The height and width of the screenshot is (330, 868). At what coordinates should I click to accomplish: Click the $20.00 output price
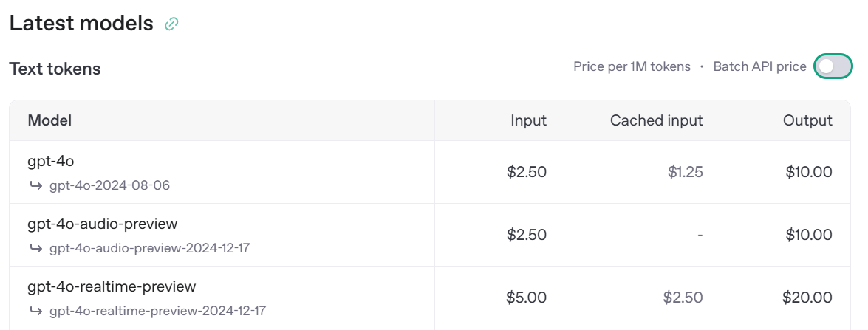coord(807,298)
